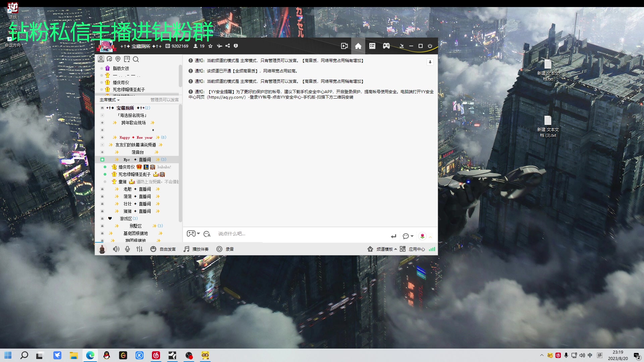Viewport: 644px width, 362px height.
Task: Open the gamepad games icon in title bar
Action: [386, 46]
